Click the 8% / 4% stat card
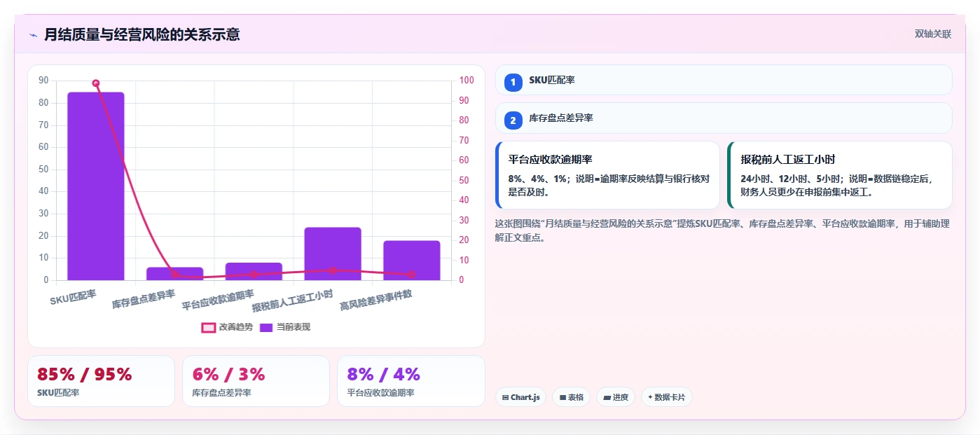The image size is (980, 435). [410, 381]
